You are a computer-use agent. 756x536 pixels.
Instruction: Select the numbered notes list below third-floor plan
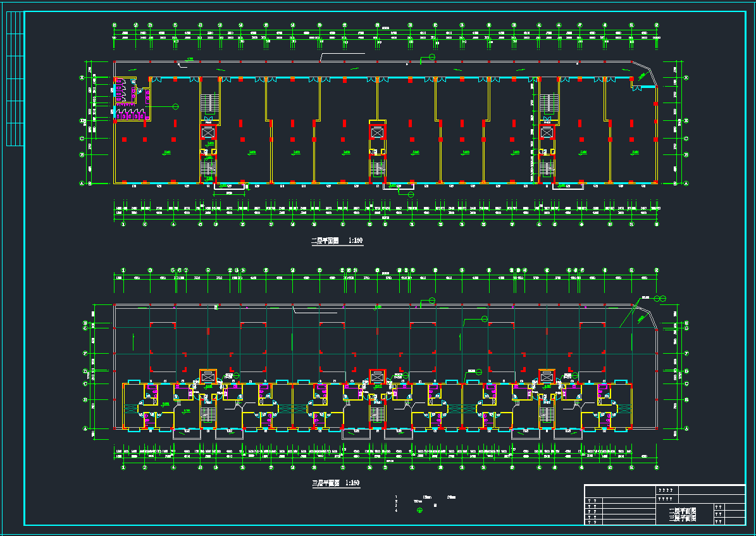[397, 504]
